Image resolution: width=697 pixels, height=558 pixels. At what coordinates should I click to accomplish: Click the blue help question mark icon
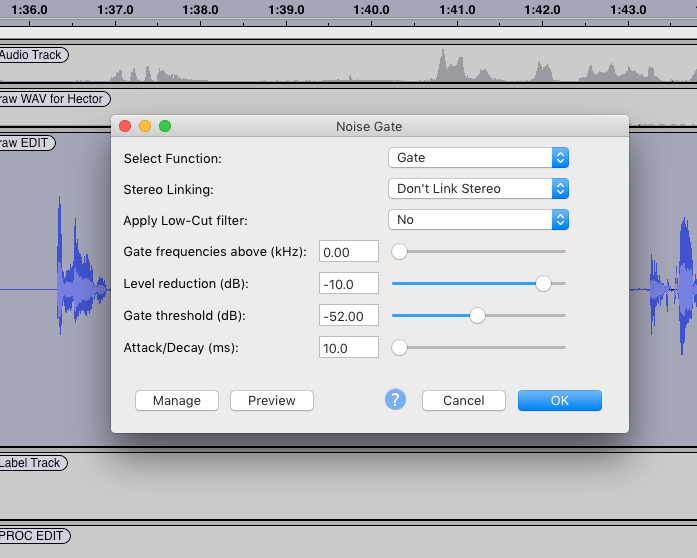click(x=395, y=400)
